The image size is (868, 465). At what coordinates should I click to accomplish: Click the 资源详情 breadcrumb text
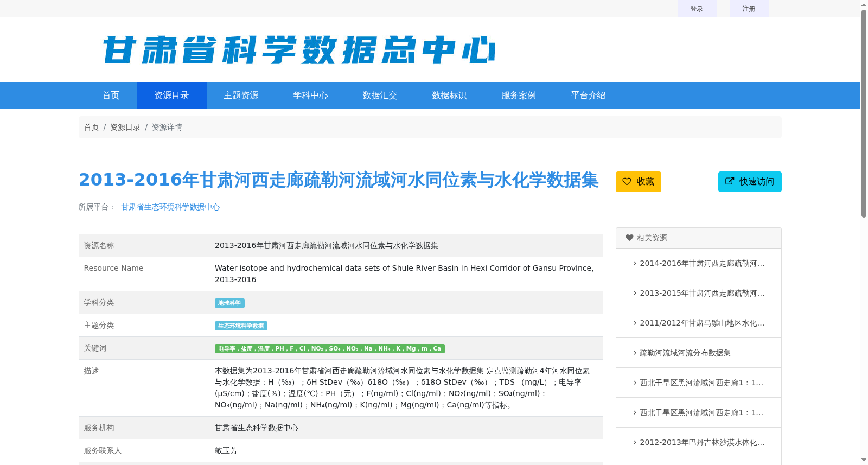[x=167, y=127]
